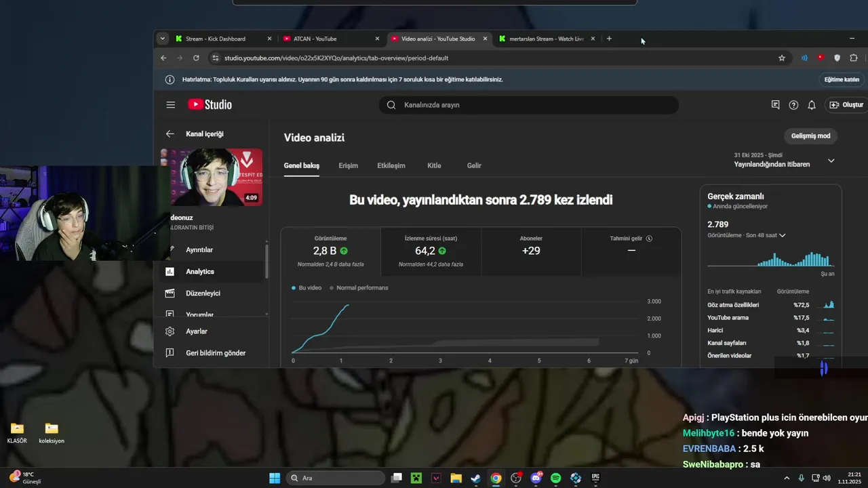Click the site info icon in address bar
The image size is (868, 488).
[x=216, y=58]
